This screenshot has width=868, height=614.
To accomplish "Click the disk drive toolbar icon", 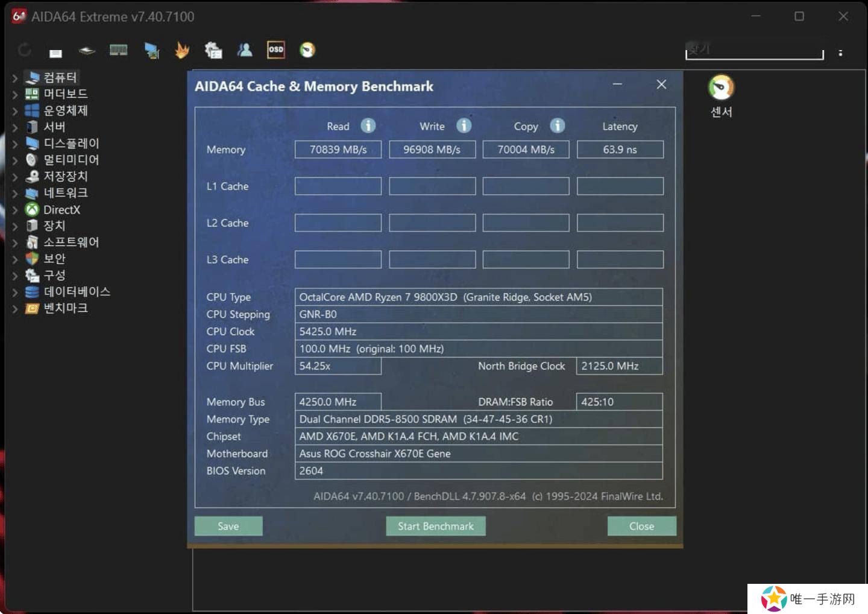I will (x=87, y=51).
